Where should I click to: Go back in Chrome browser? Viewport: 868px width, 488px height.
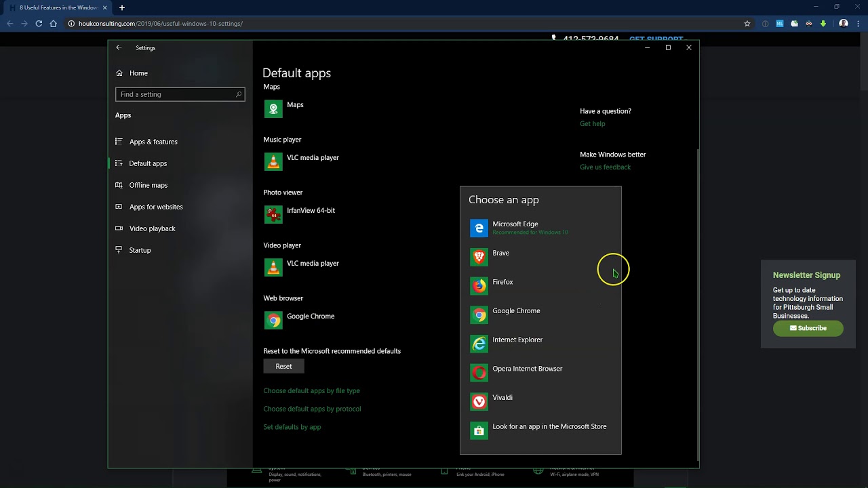tap(9, 24)
